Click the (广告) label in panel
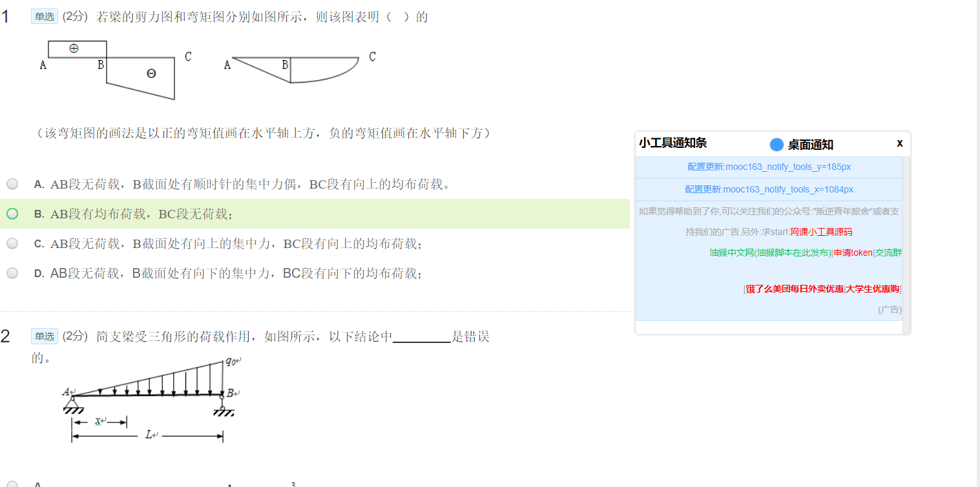The width and height of the screenshot is (980, 487). (x=890, y=310)
